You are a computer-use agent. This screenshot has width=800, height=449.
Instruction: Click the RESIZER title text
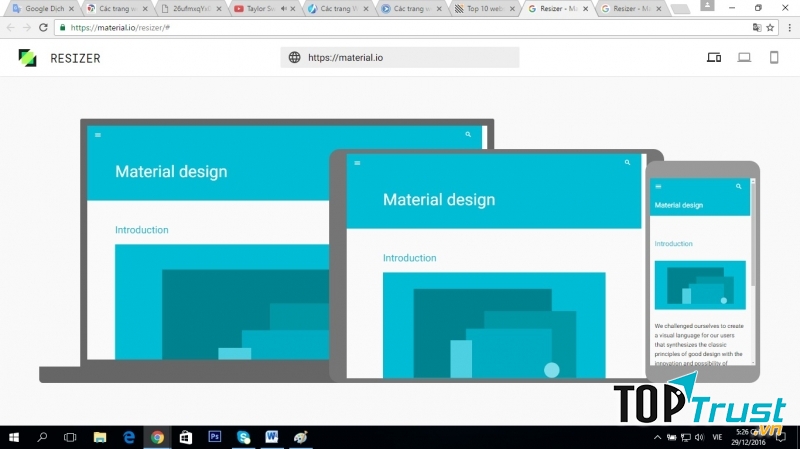pyautogui.click(x=75, y=58)
